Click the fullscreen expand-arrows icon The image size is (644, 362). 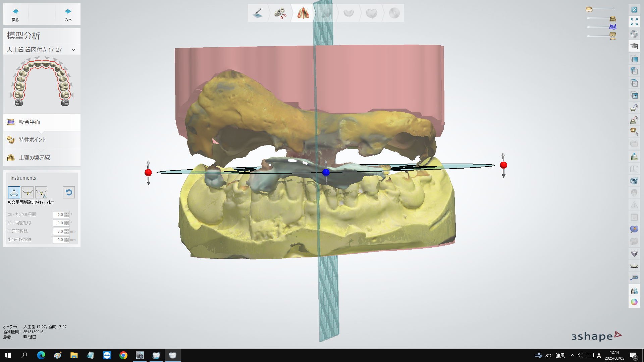634,22
